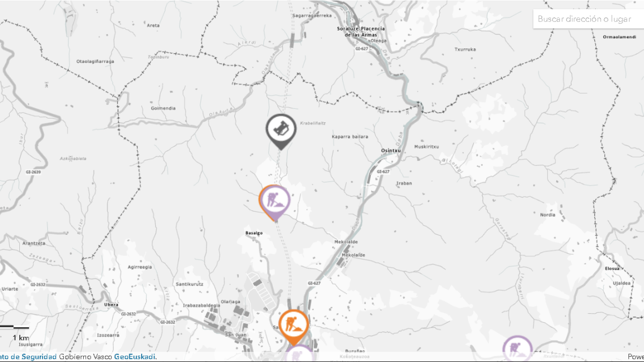The image size is (644, 362).
Task: Select the Goimendia place label
Action: [x=163, y=108]
